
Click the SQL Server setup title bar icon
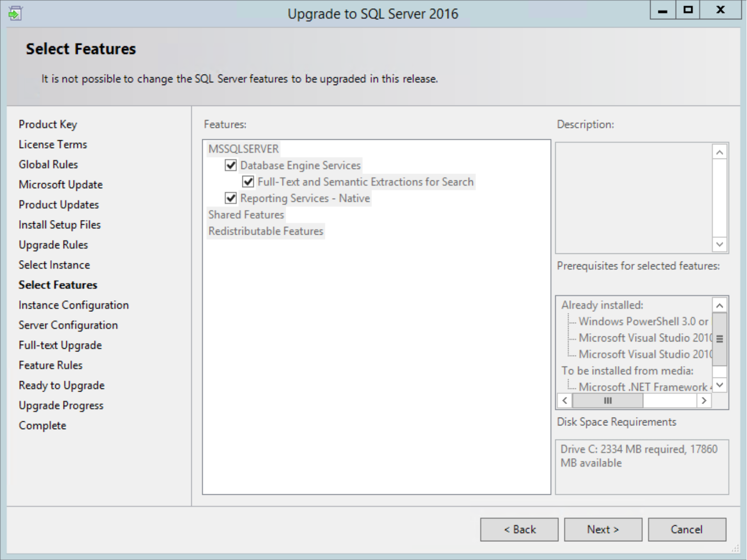[x=15, y=13]
